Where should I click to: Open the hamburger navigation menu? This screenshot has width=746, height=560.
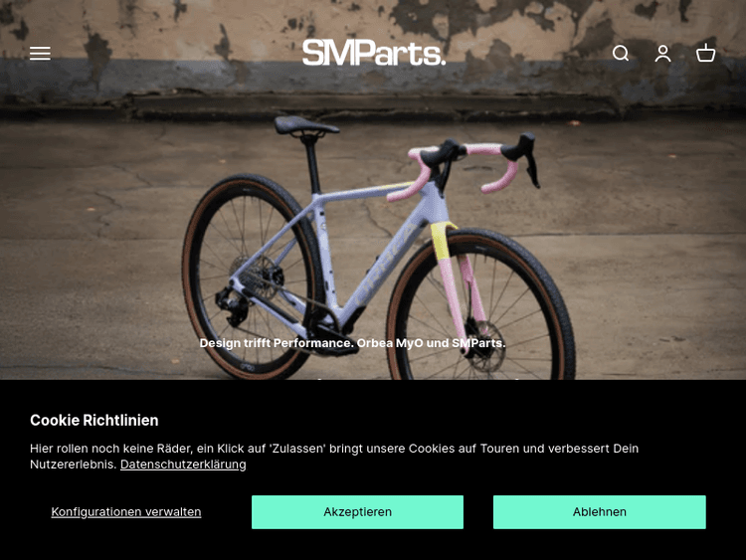pyautogui.click(x=40, y=54)
